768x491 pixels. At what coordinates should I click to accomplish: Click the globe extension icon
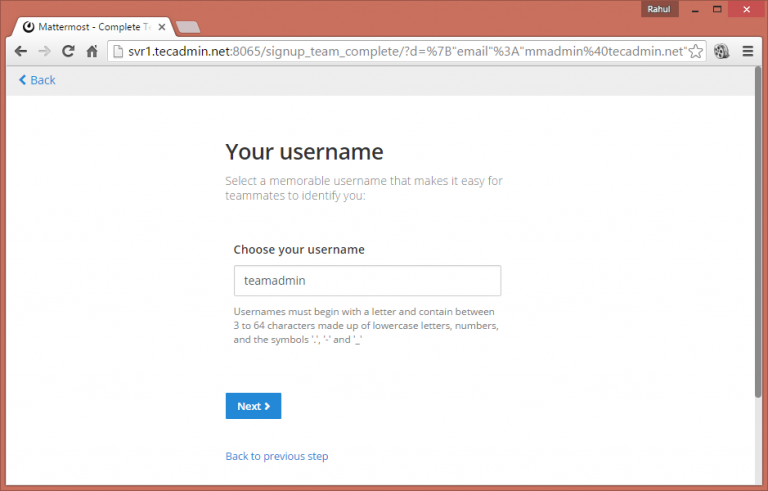(x=721, y=51)
